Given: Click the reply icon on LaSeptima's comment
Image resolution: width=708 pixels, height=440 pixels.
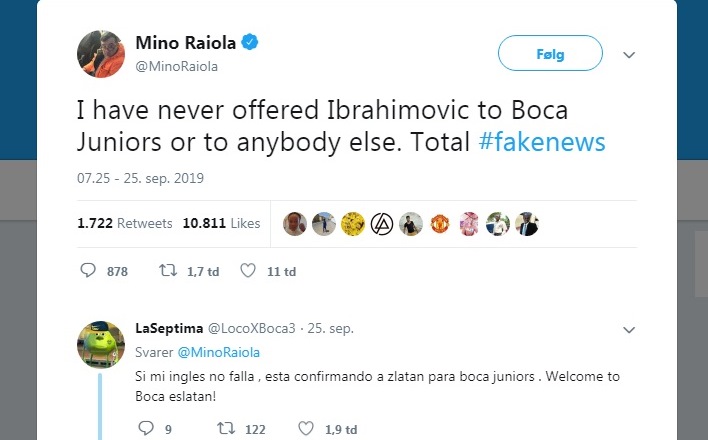Looking at the screenshot, I should point(144,429).
